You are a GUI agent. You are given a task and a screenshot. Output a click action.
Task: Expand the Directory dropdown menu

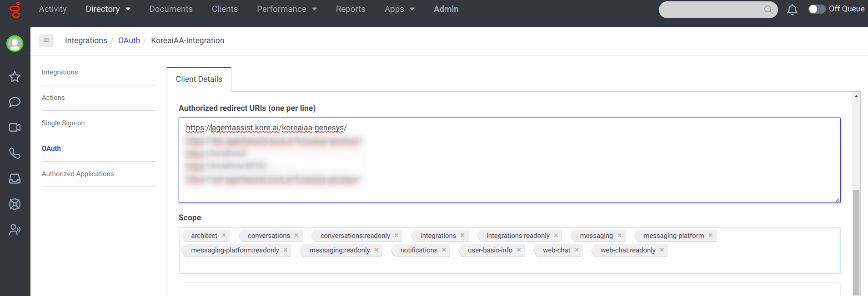(x=108, y=9)
